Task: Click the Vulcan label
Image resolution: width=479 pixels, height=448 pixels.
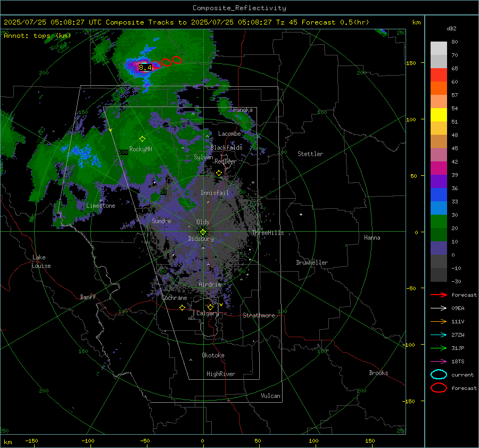Action: point(270,396)
